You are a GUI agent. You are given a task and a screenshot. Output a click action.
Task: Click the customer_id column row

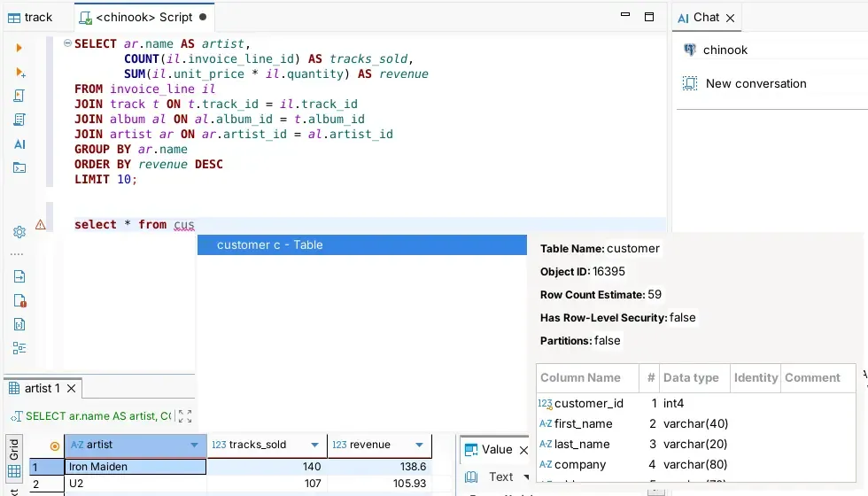[696, 404]
